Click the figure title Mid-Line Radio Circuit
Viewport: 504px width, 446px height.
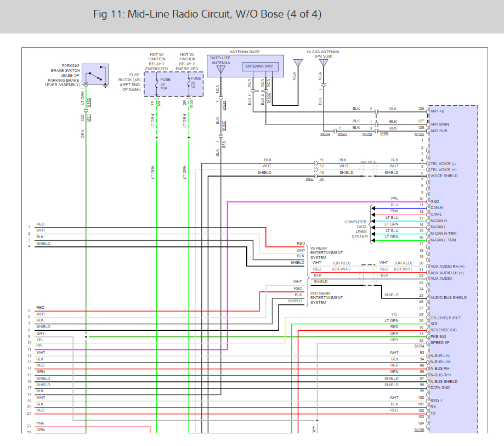click(207, 15)
